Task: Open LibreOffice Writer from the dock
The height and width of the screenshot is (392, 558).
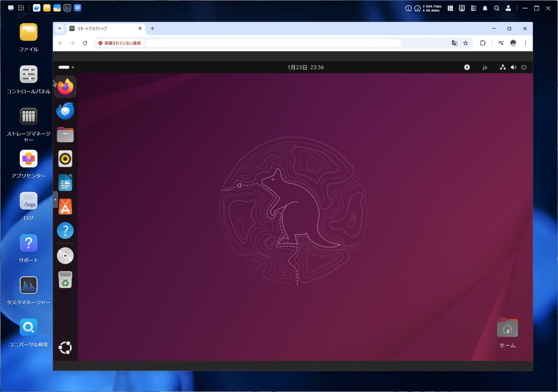Action: point(65,183)
